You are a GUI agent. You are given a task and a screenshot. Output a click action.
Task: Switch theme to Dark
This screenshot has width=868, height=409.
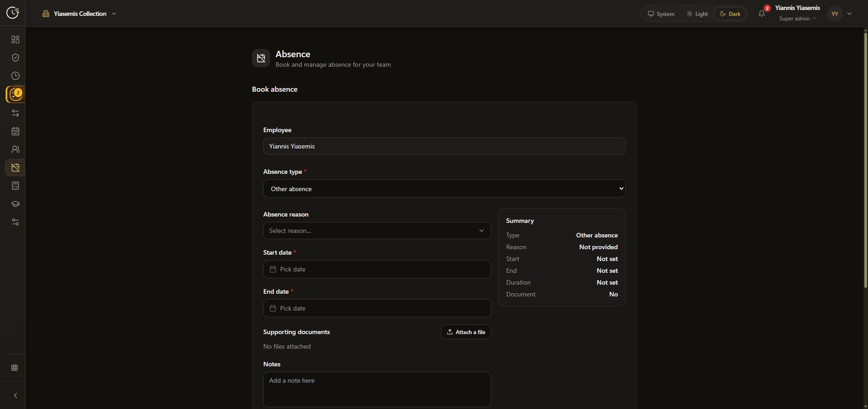(730, 14)
